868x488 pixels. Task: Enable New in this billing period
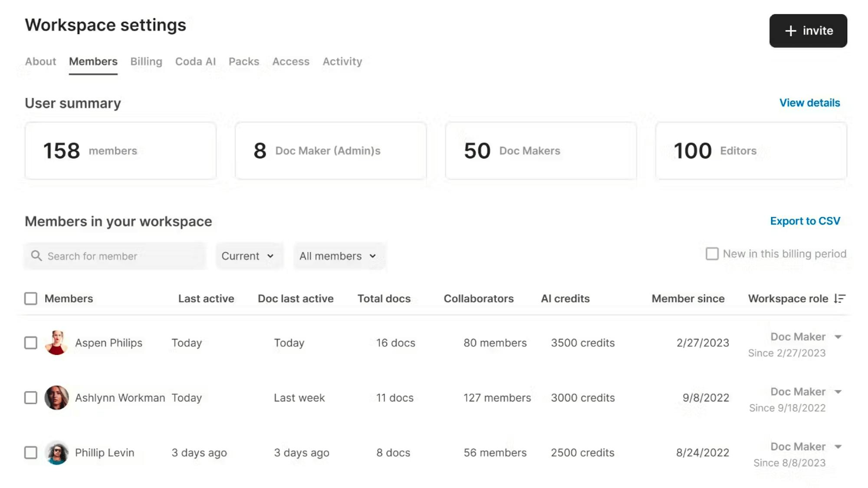click(712, 254)
